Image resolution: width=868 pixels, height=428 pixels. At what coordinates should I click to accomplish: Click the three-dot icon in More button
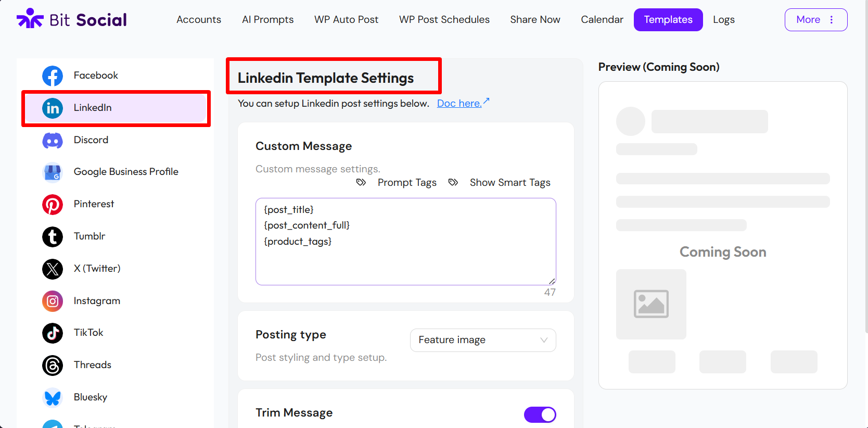click(832, 20)
